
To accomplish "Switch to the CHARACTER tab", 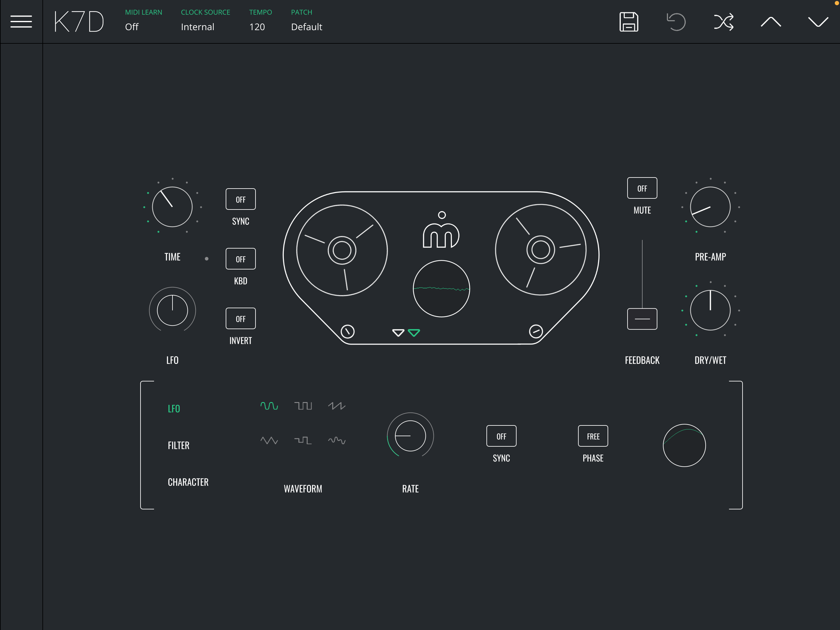I will click(x=188, y=482).
